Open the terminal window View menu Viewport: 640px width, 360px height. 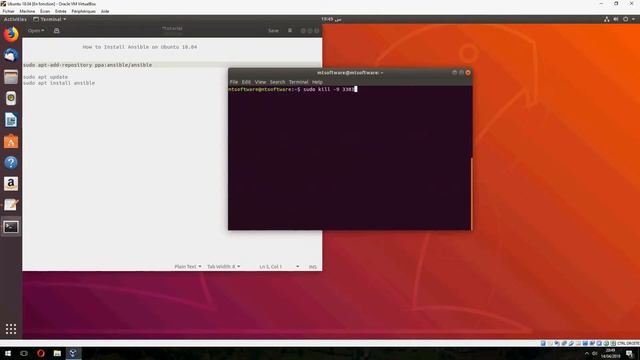[x=260, y=82]
